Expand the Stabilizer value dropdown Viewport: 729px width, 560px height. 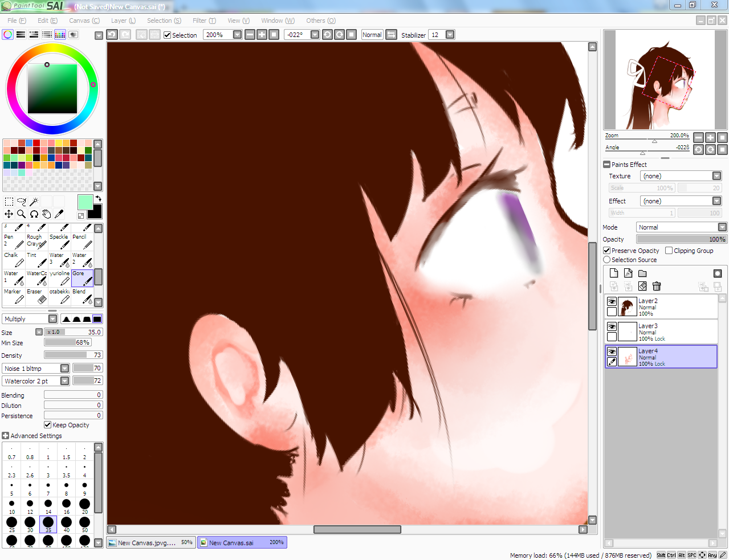tap(450, 35)
